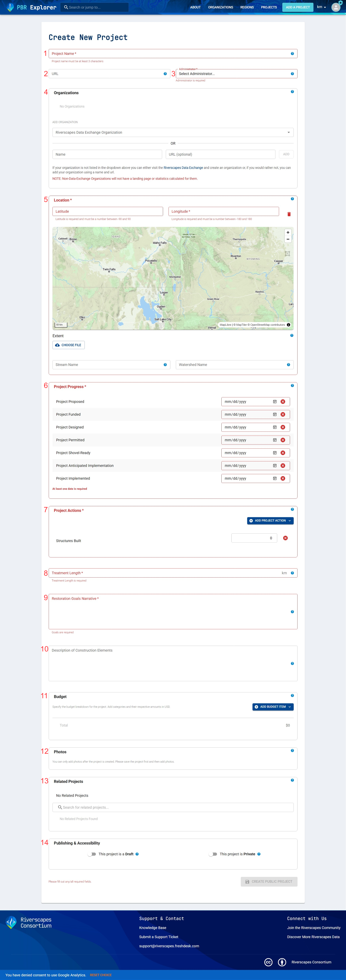
Task: Open the km units menu
Action: [321, 7]
